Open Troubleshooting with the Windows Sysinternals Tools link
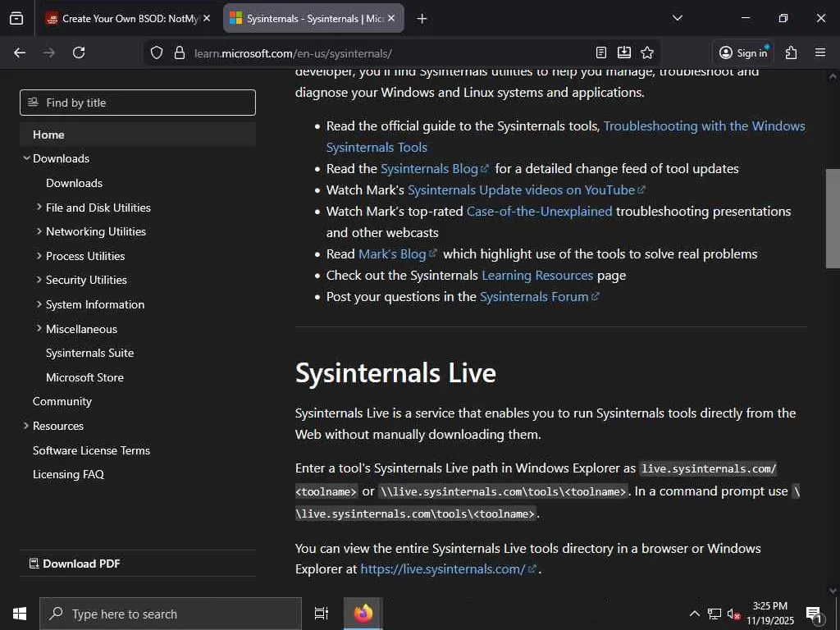This screenshot has height=630, width=840. [x=704, y=126]
